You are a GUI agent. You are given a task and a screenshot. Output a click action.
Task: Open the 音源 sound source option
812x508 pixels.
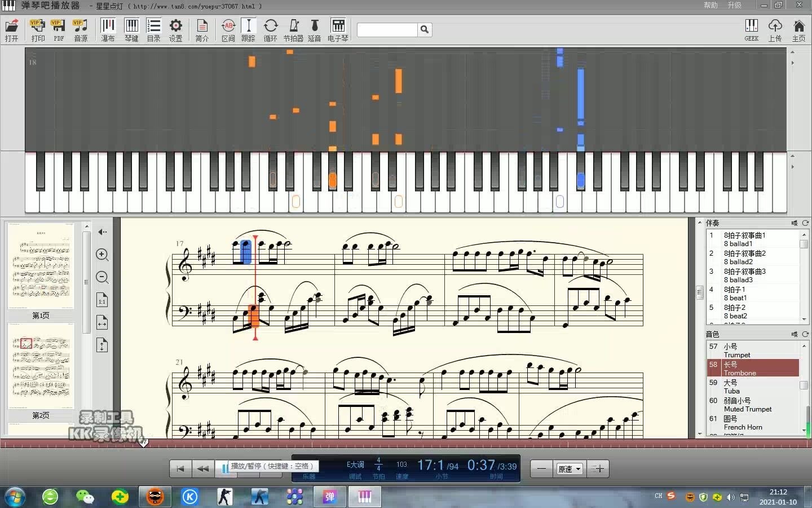coord(81,30)
